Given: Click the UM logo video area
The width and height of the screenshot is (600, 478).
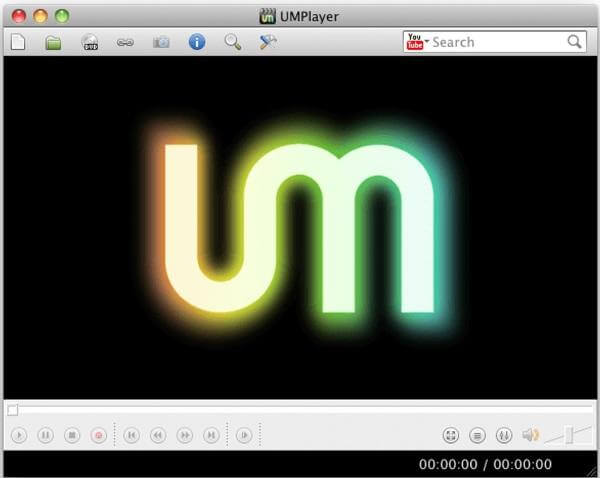Looking at the screenshot, I should (x=300, y=228).
